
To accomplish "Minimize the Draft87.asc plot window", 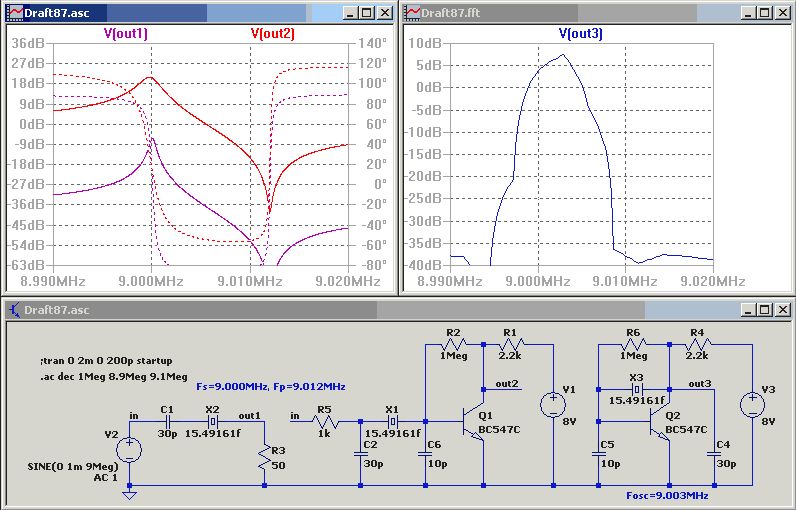I will pos(350,13).
